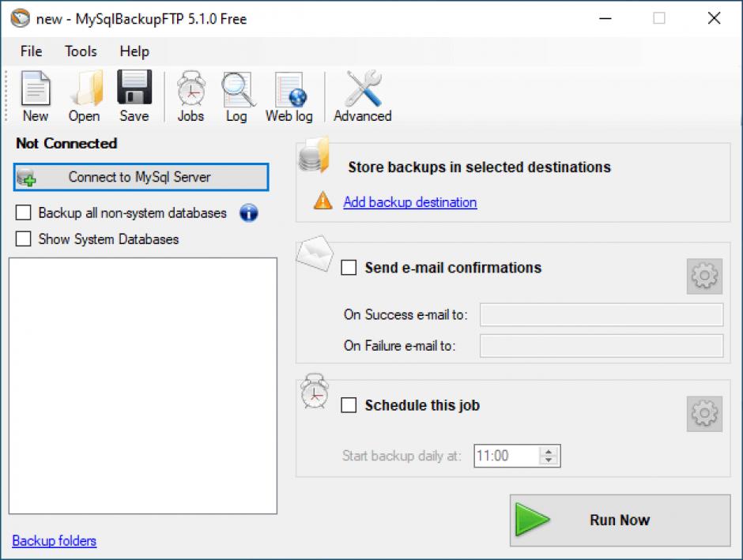Toggle Show System Databases checkbox
This screenshot has height=560, width=743.
(23, 239)
